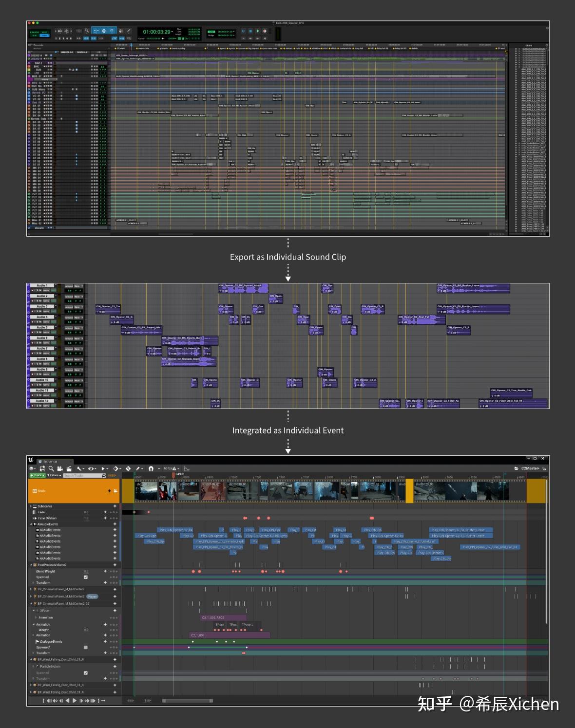Viewport: 575px width, 728px height.
Task: Open the C2Master camera menu at top right
Action: tap(530, 468)
